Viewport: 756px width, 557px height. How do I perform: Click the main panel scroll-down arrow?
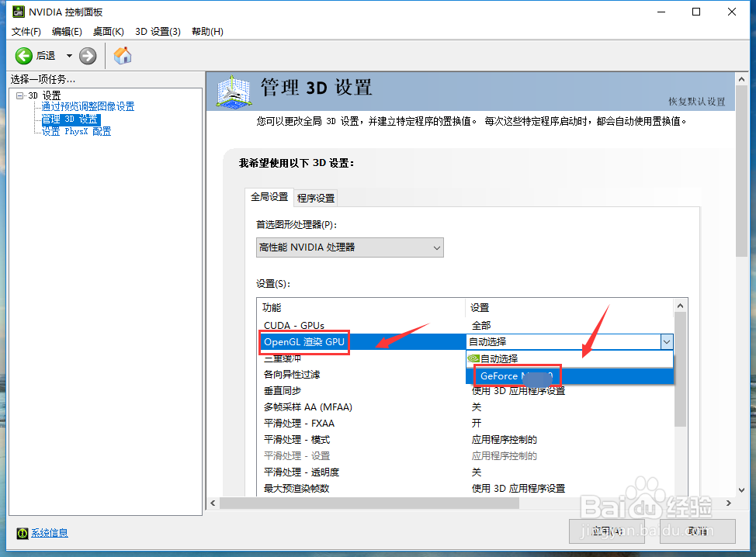coord(741,490)
